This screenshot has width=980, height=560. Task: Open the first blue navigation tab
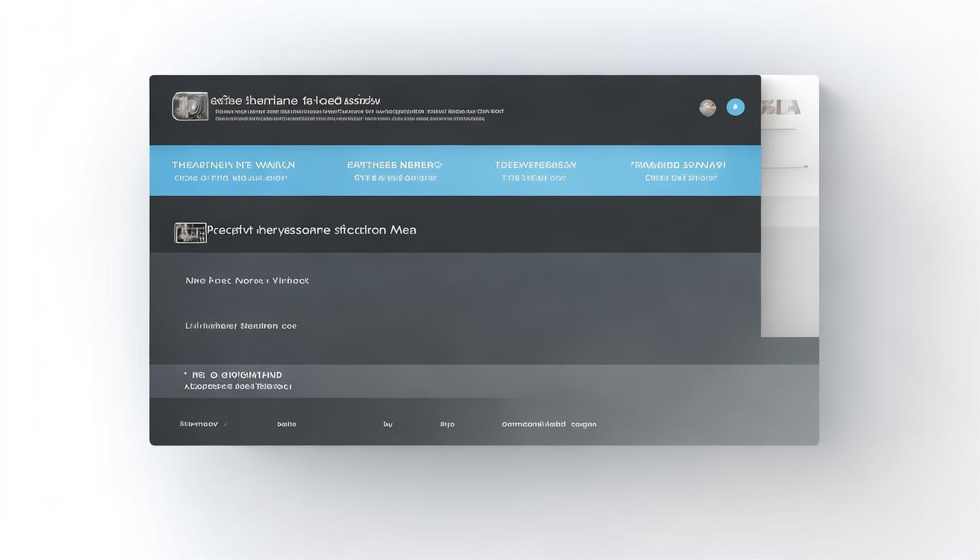click(233, 171)
